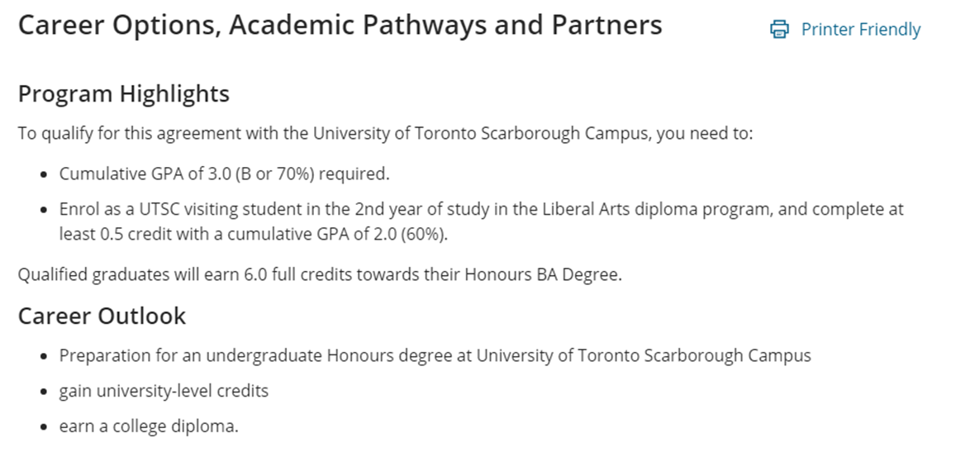Click the "earn a college diploma" list item
980x457 pixels.
(x=149, y=426)
